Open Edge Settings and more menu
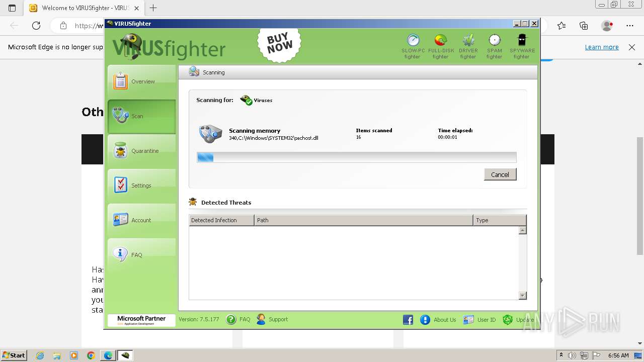Screen dimensions: 644x362 click(630, 26)
